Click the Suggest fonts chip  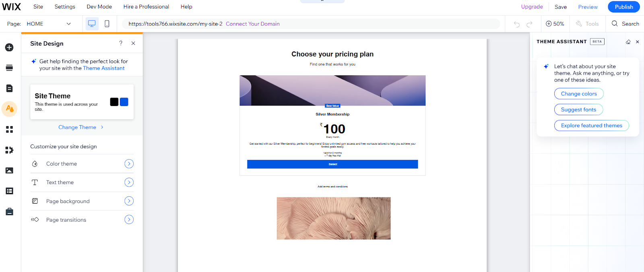(x=578, y=110)
